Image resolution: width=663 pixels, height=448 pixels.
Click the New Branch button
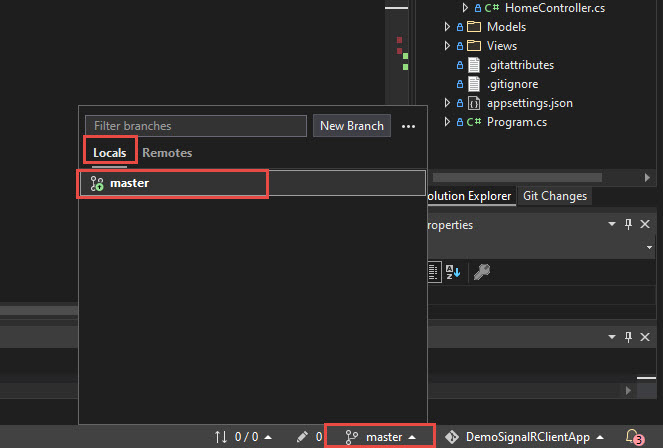pyautogui.click(x=352, y=126)
